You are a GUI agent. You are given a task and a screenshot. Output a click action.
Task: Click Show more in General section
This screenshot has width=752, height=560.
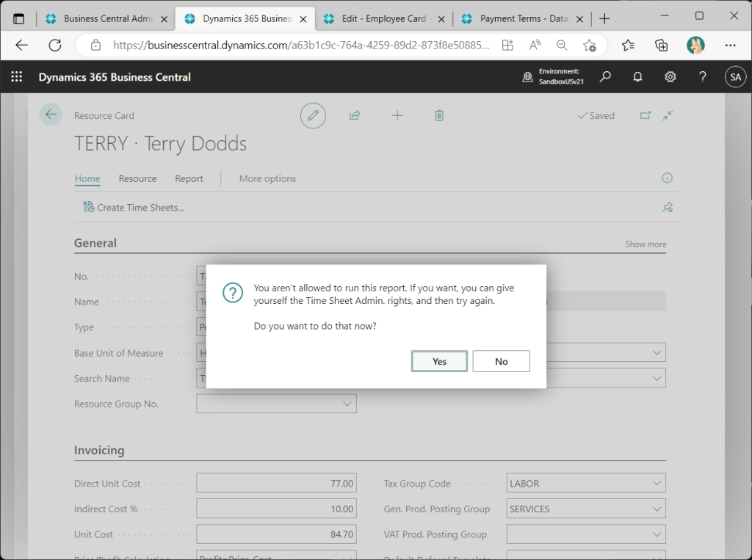(646, 244)
